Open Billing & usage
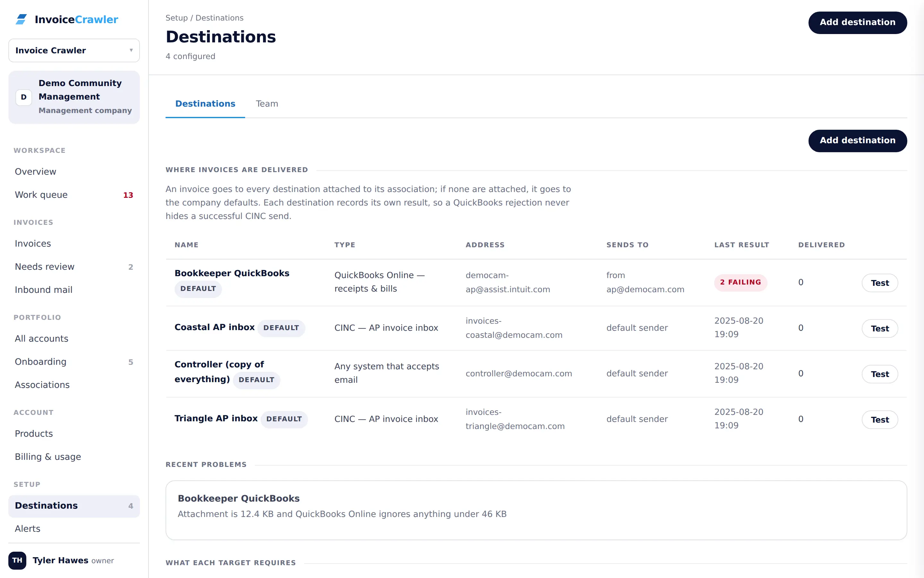924x578 pixels. pos(74,457)
